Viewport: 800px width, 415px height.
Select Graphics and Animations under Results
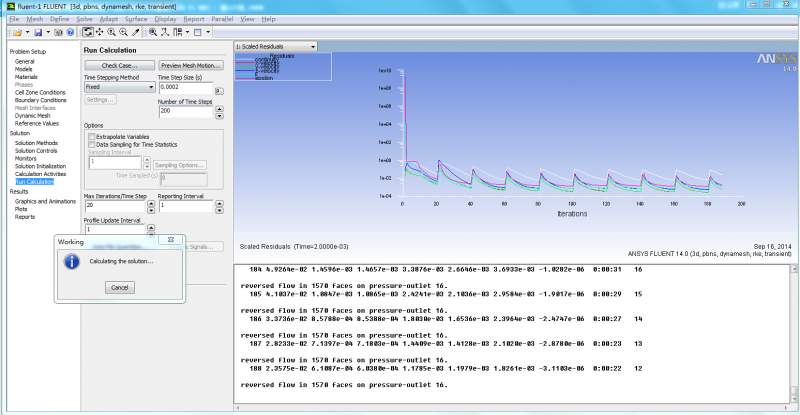(45, 201)
